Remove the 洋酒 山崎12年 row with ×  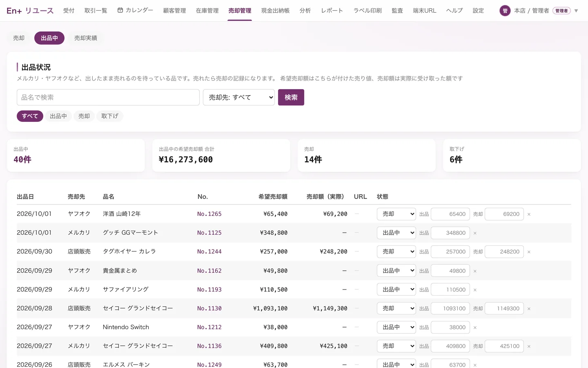pyautogui.click(x=529, y=214)
